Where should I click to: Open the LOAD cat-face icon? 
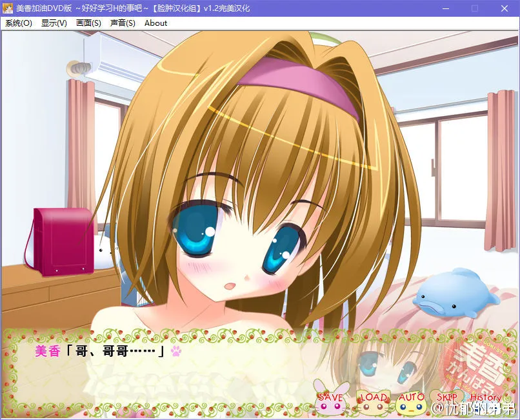373,402
